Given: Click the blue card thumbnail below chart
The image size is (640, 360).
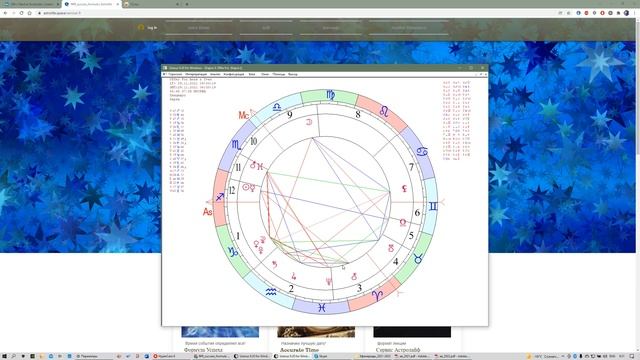Looking at the screenshot, I should tap(220, 332).
